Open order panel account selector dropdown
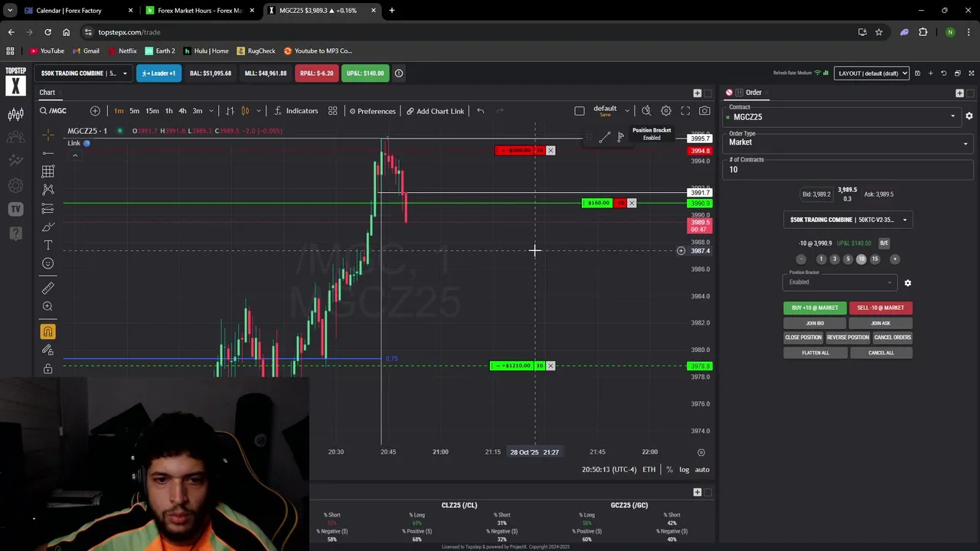Image resolution: width=980 pixels, height=551 pixels. (848, 220)
